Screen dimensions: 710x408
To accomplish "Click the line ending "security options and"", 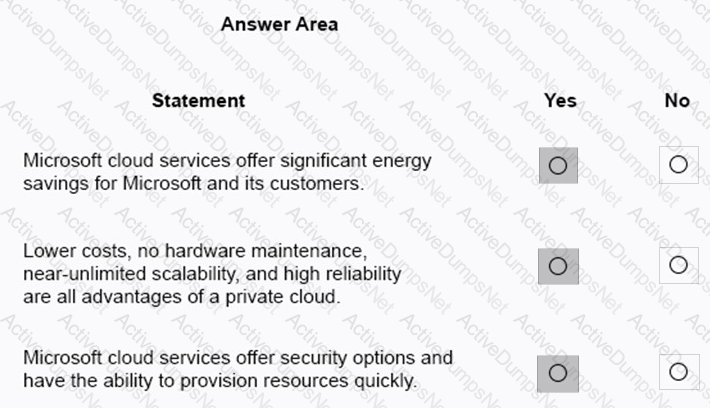I will click(238, 358).
